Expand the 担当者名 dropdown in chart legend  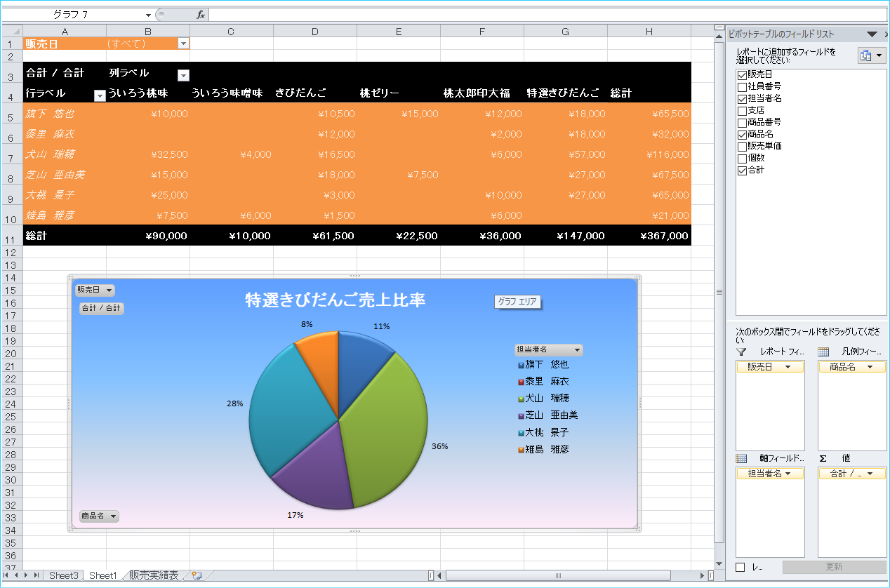577,349
